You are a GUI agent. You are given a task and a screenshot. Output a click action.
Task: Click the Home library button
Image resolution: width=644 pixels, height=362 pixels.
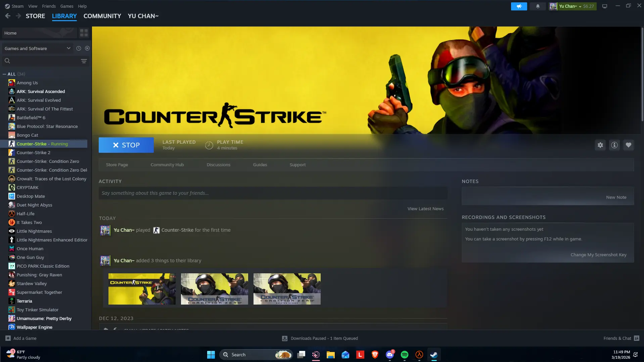click(39, 33)
